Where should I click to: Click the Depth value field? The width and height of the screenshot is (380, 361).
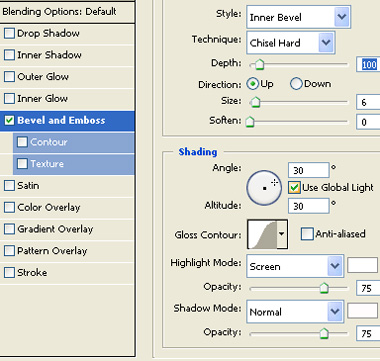click(x=368, y=64)
